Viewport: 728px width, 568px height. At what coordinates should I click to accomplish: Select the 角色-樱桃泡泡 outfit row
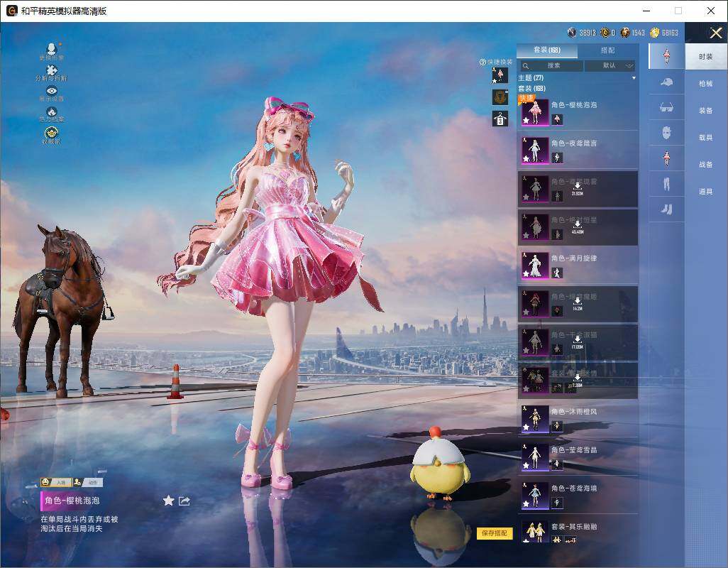577,111
